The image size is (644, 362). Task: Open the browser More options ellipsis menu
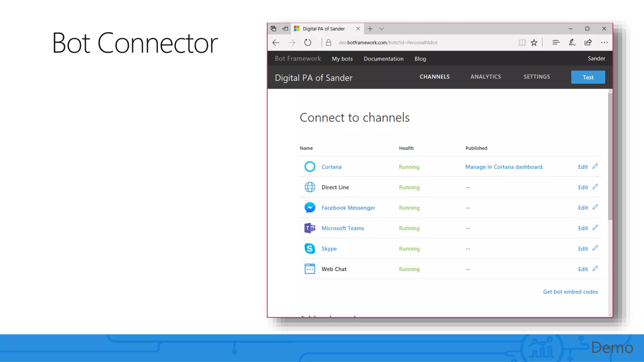[x=604, y=42]
